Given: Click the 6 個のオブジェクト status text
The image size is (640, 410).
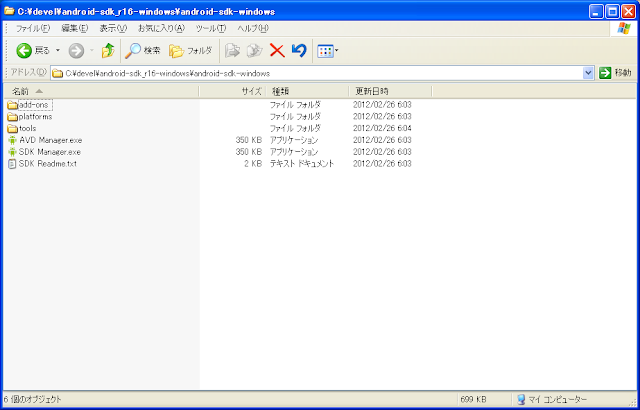Looking at the screenshot, I should [x=33, y=399].
